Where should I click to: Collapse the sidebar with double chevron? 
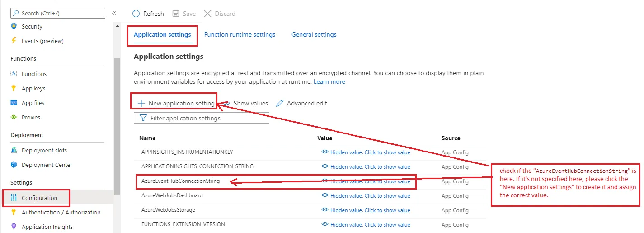114,13
